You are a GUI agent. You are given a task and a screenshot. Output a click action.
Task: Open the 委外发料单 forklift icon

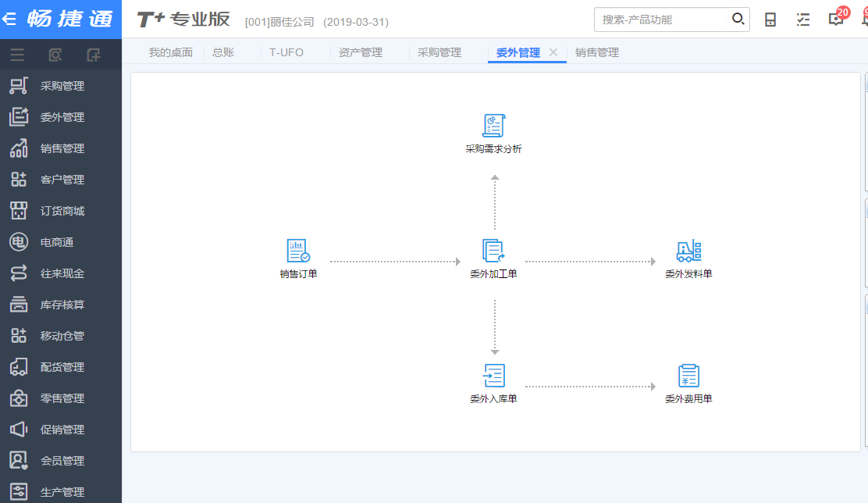pos(688,251)
